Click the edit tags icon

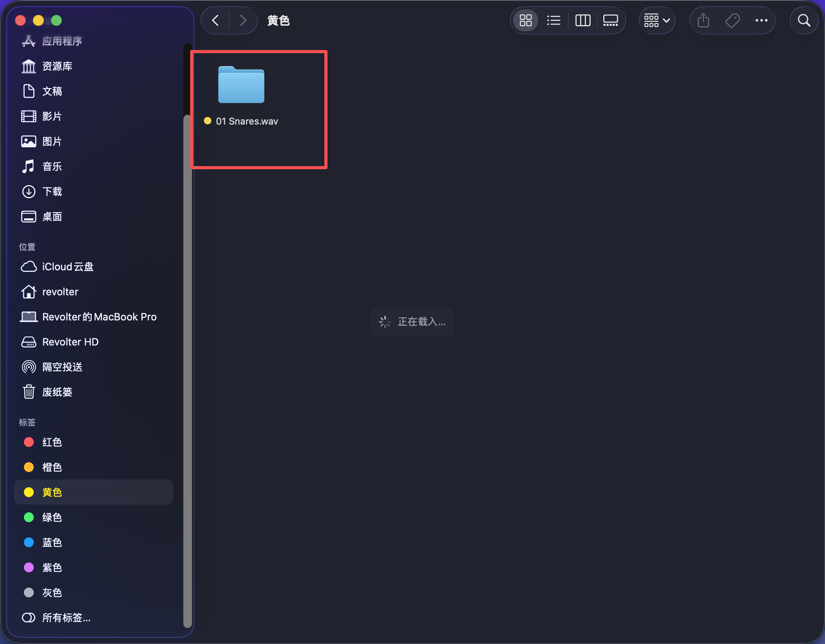tap(732, 20)
